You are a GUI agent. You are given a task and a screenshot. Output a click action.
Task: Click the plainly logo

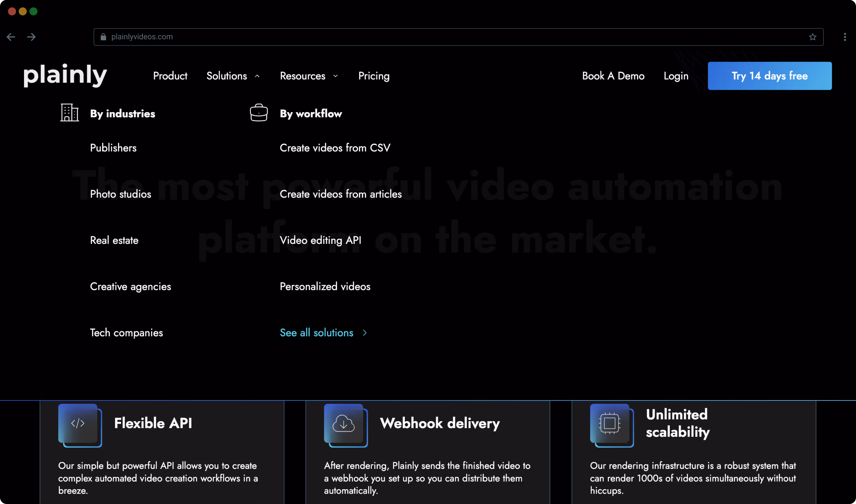tap(65, 75)
